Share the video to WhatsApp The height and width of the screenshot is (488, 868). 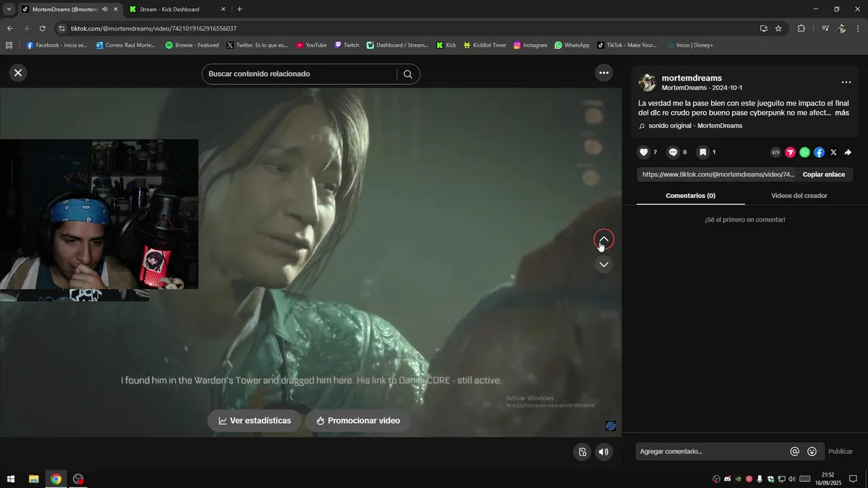click(x=804, y=152)
